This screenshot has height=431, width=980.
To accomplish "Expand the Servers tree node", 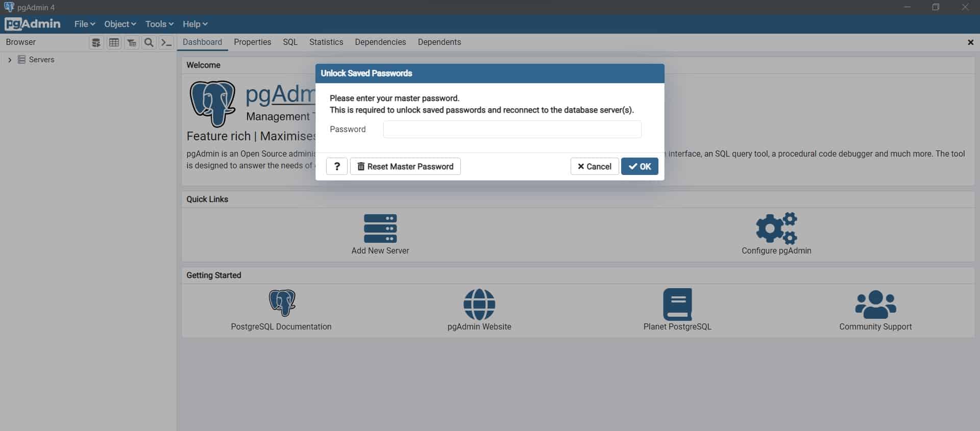I will point(9,60).
